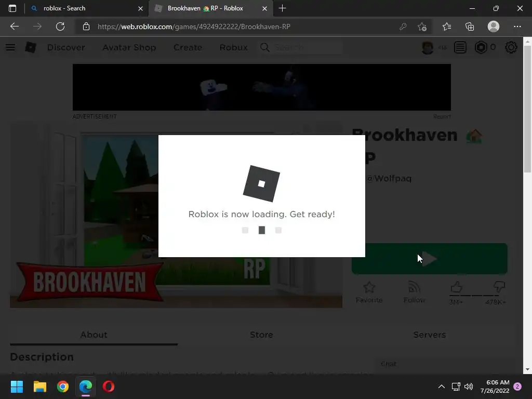Open a new browser tab
The image size is (532, 399).
point(282,8)
